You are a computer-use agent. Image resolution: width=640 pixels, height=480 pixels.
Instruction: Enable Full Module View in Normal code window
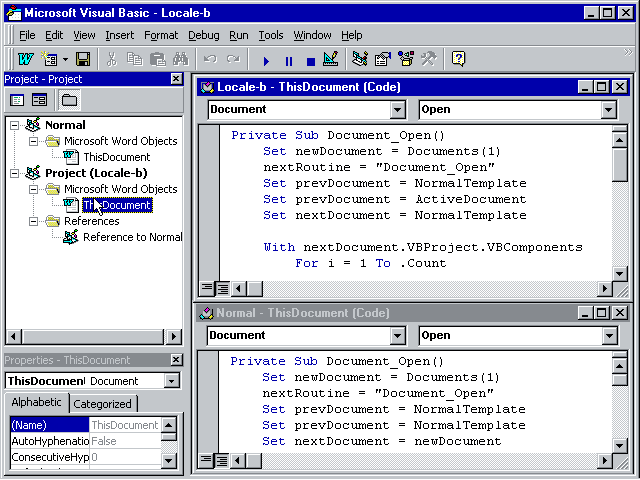tap(222, 461)
